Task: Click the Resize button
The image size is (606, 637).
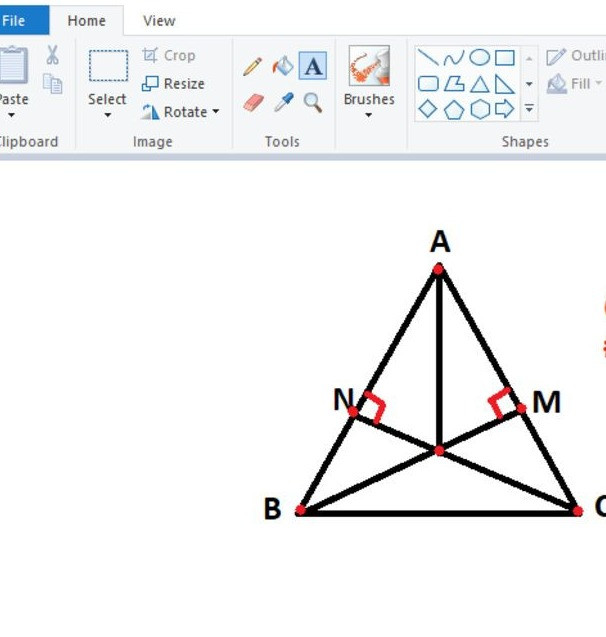Action: 173,84
